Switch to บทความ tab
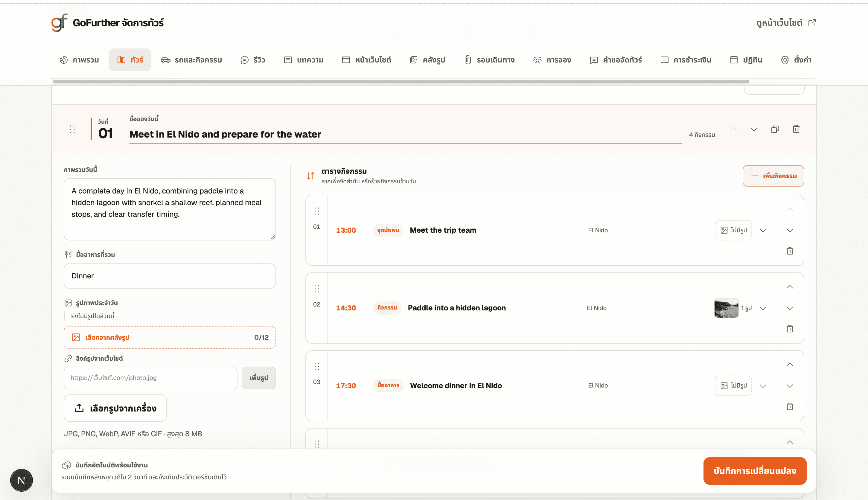The width and height of the screenshot is (868, 500). [x=304, y=60]
